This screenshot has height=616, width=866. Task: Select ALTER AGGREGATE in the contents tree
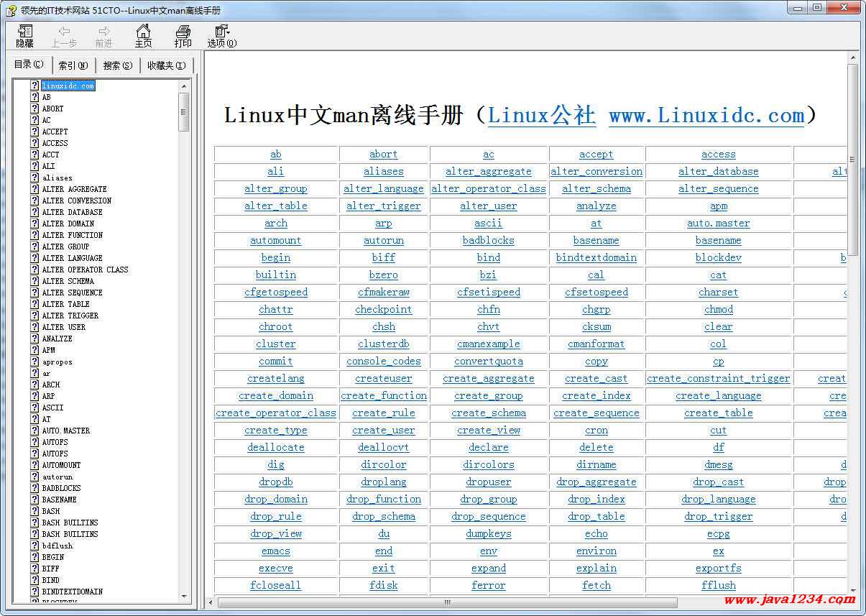coord(74,189)
